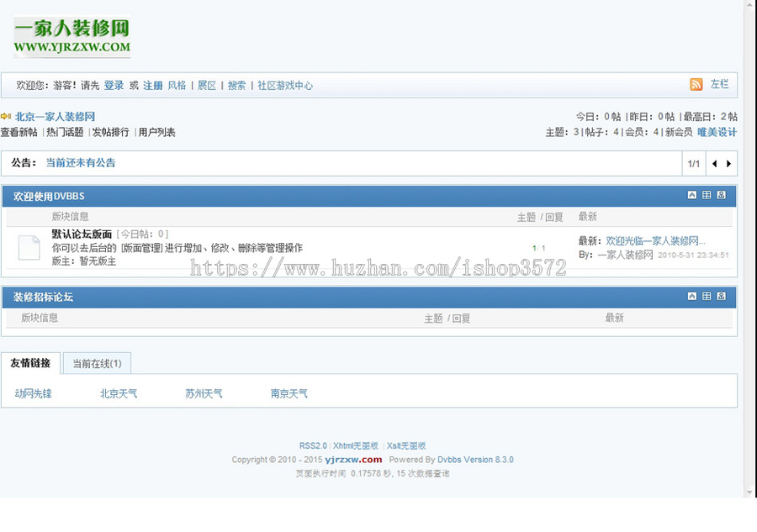757x532 pixels.
Task: Collapse the 欢迎使用DVBBS section
Action: point(693,194)
